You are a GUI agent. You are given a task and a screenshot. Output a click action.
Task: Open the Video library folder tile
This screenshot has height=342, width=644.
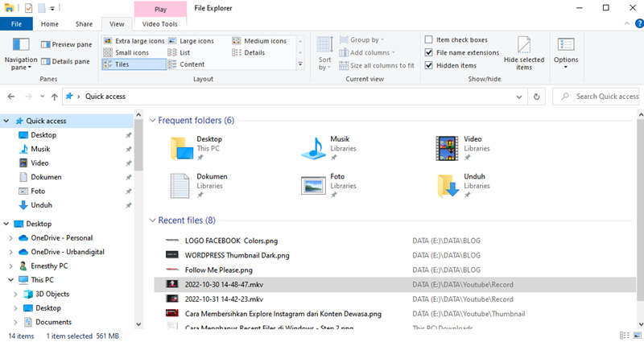coord(448,146)
